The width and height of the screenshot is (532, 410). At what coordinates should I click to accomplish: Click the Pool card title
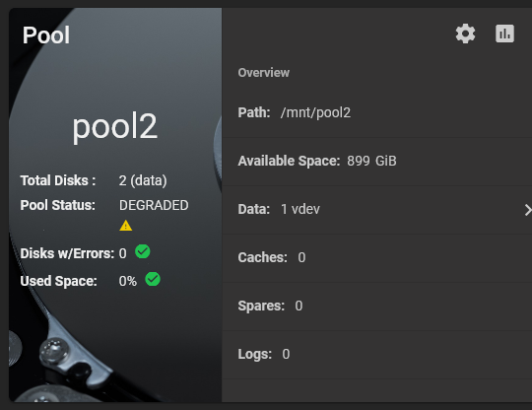46,34
